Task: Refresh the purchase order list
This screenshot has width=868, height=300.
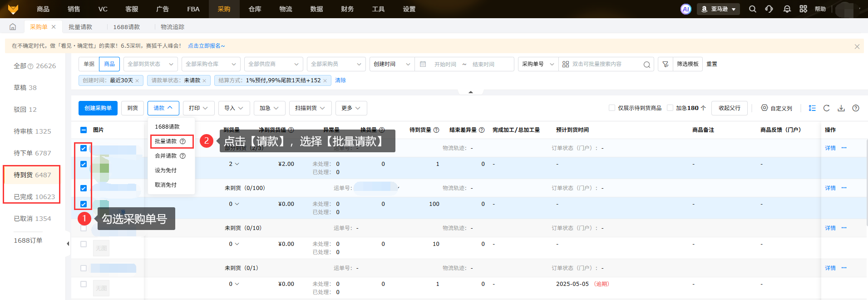Action: coord(826,108)
